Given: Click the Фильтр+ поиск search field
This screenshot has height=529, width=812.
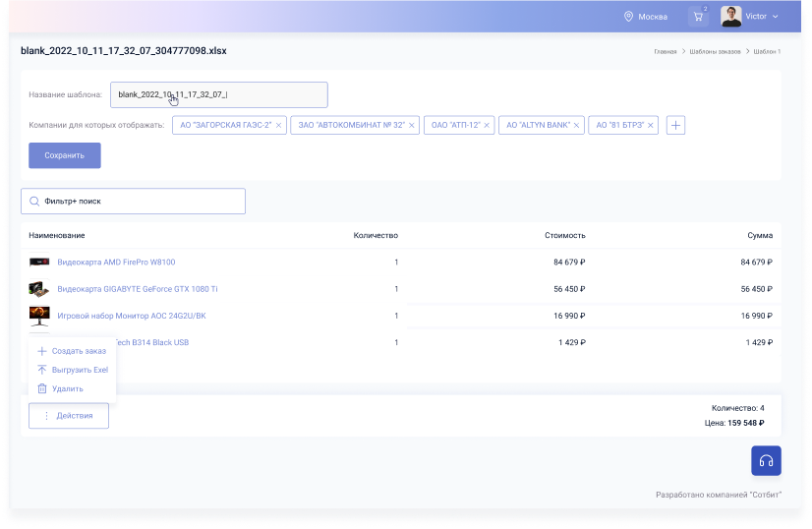Looking at the screenshot, I should pyautogui.click(x=133, y=201).
